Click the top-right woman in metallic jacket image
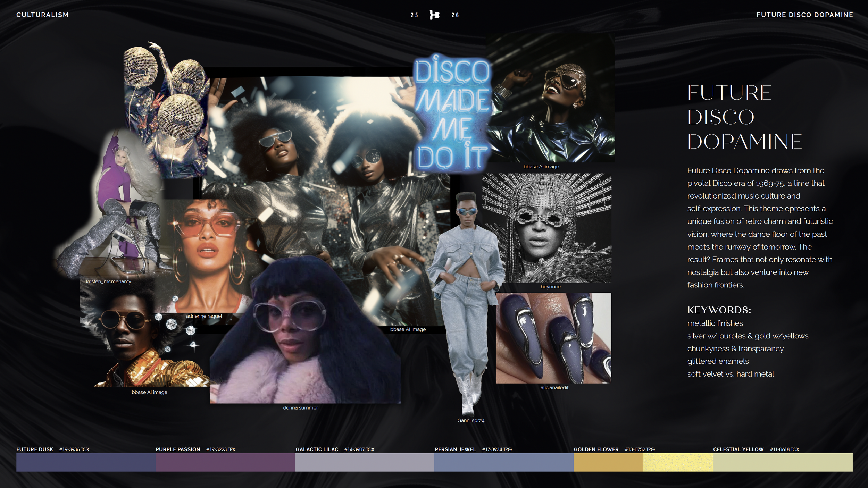This screenshot has height=488, width=868. coord(550,98)
